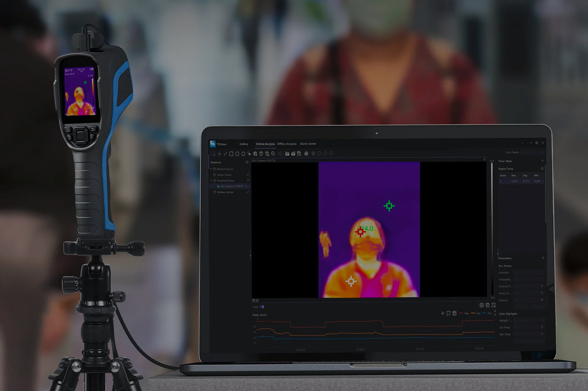Select the rectangle region tool
Viewport: 588px width, 391px height.
click(231, 154)
